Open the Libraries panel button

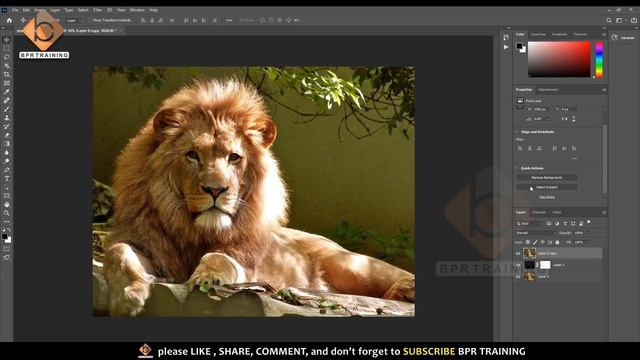coord(624,38)
